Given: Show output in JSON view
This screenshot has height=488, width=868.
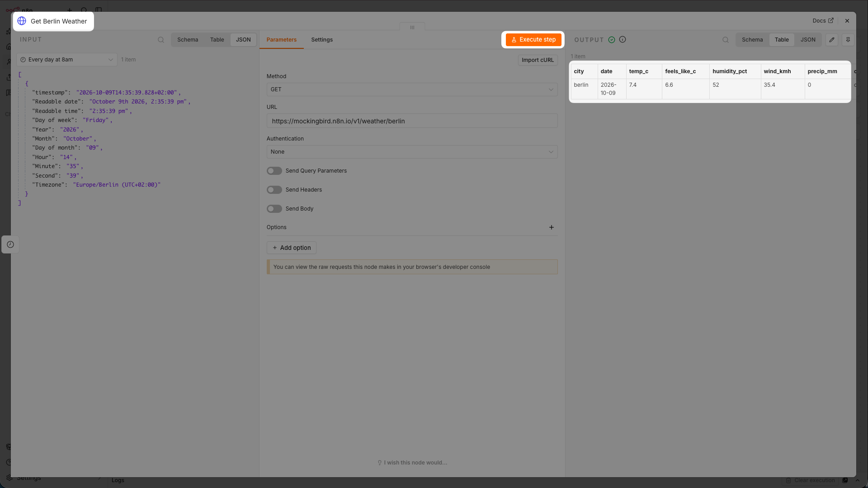Looking at the screenshot, I should click(808, 40).
